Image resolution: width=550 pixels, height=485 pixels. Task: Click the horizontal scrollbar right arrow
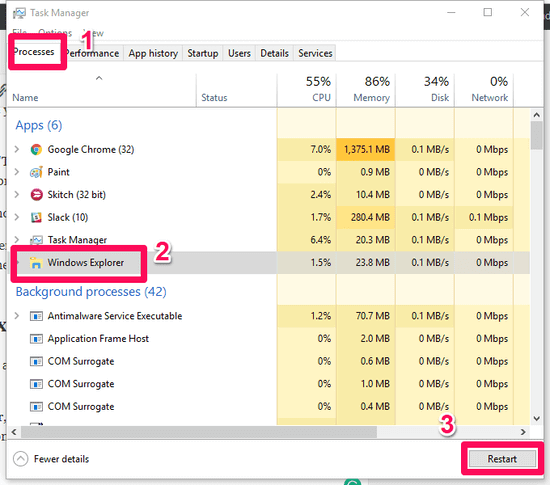tap(523, 432)
